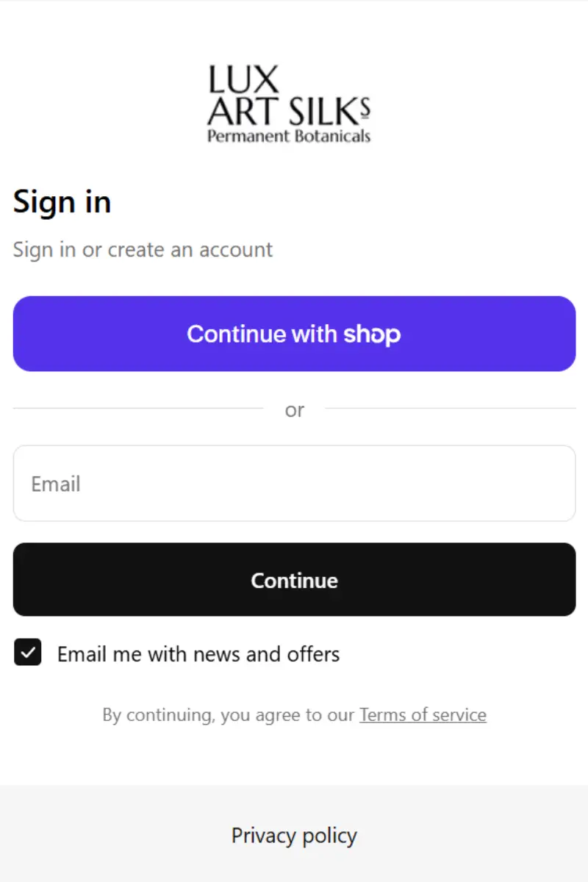Click the Lux Art Silks logo
588x882 pixels.
[x=289, y=104]
